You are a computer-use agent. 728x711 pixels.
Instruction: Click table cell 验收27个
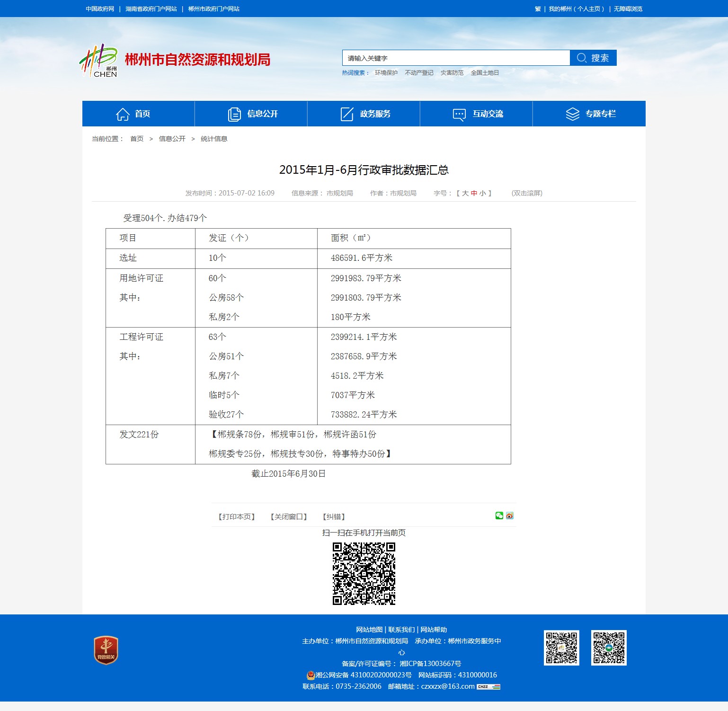pyautogui.click(x=226, y=415)
